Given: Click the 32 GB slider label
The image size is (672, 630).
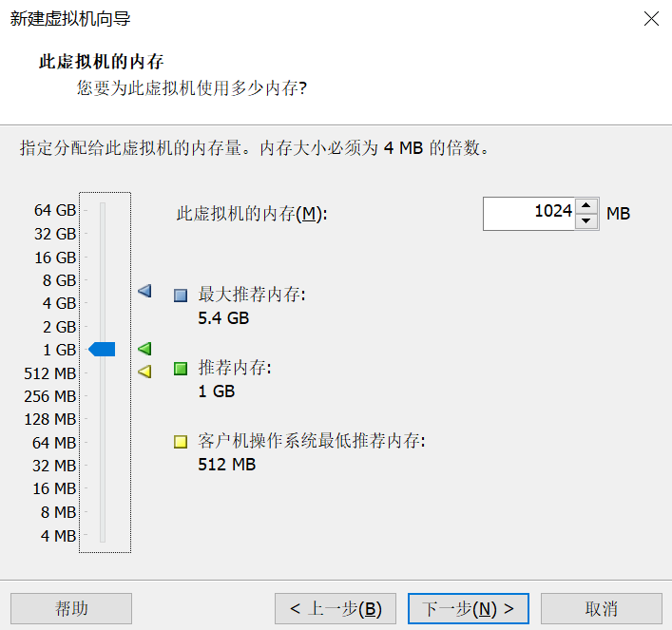Looking at the screenshot, I should pyautogui.click(x=55, y=234).
